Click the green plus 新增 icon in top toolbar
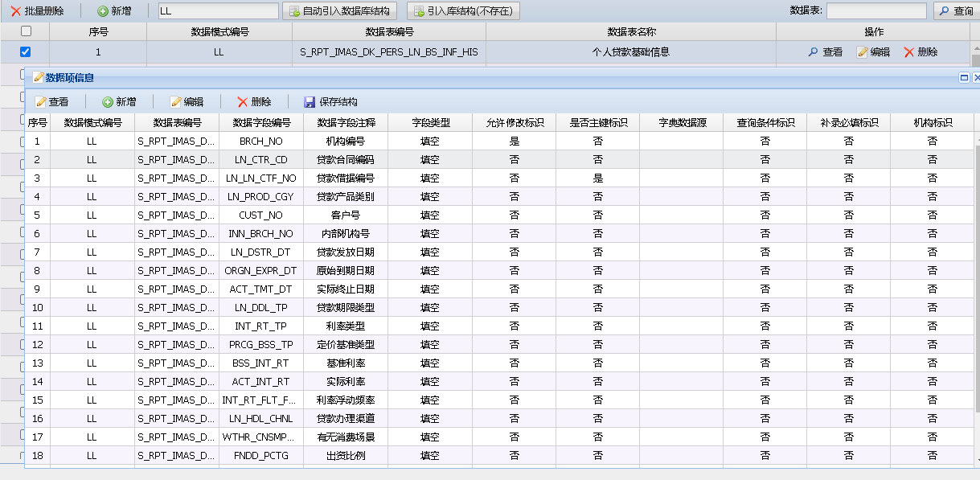This screenshot has height=480, width=980. pos(103,11)
